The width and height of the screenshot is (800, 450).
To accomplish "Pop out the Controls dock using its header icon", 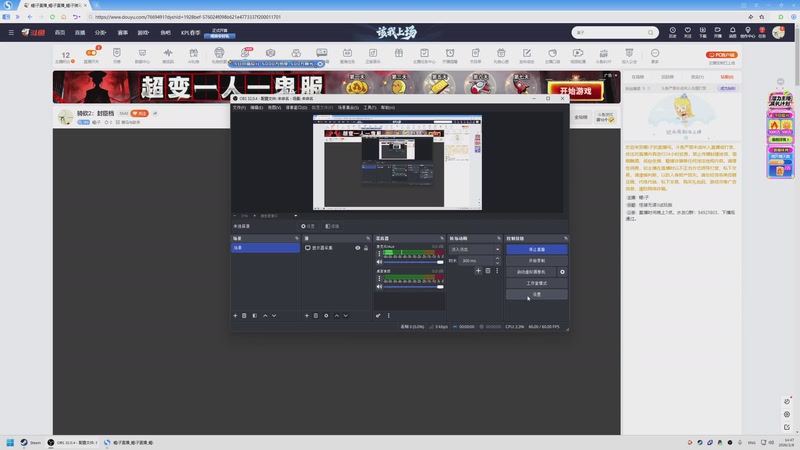I will (x=565, y=238).
